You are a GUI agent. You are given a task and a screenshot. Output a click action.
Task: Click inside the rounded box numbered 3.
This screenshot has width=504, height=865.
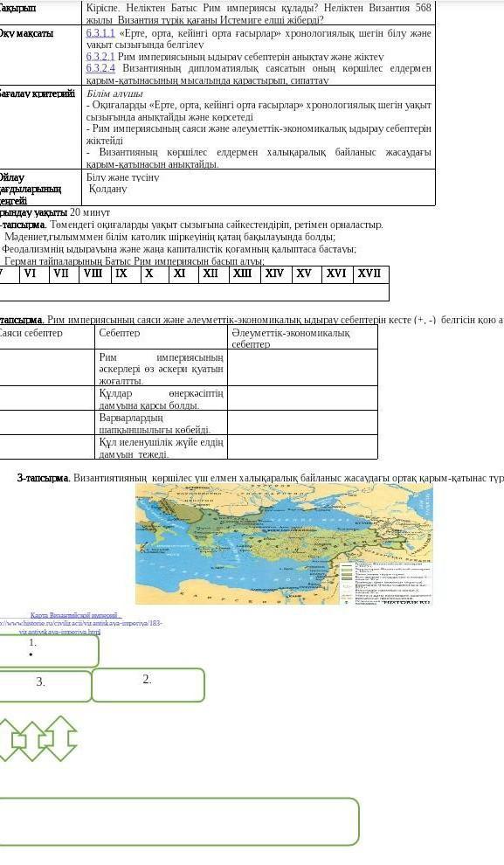click(45, 686)
